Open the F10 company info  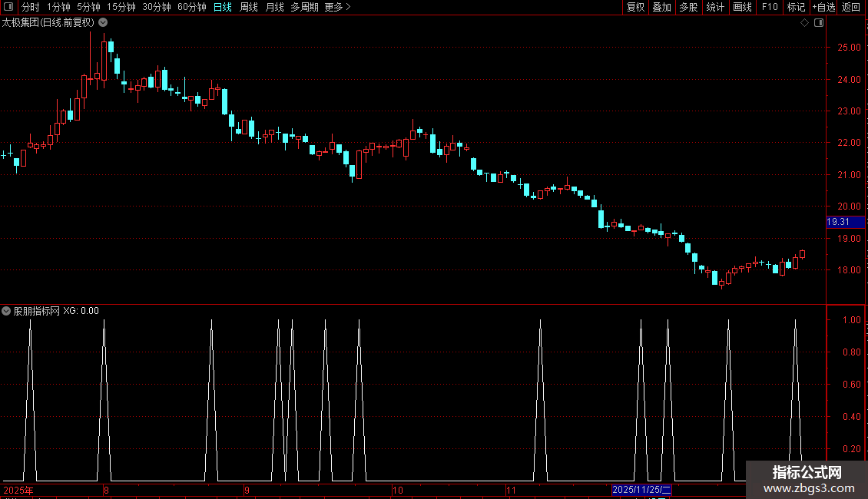pyautogui.click(x=770, y=7)
